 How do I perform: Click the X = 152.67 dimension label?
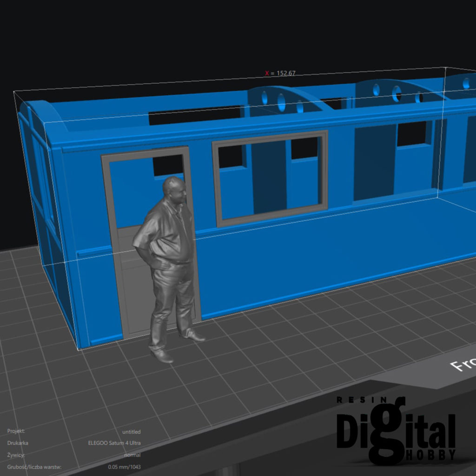tap(280, 73)
